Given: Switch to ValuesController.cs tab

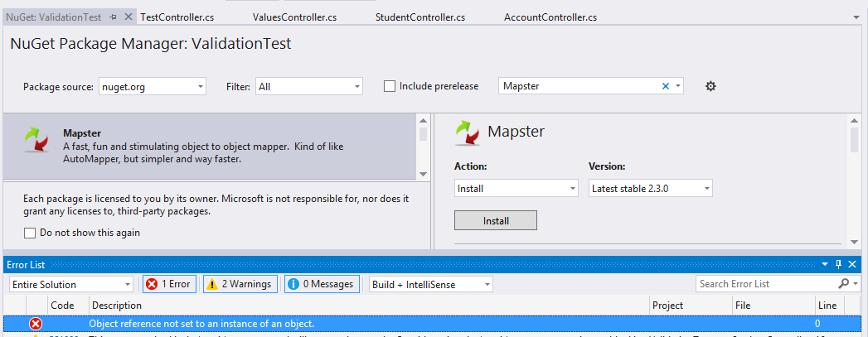Looking at the screenshot, I should tap(294, 17).
